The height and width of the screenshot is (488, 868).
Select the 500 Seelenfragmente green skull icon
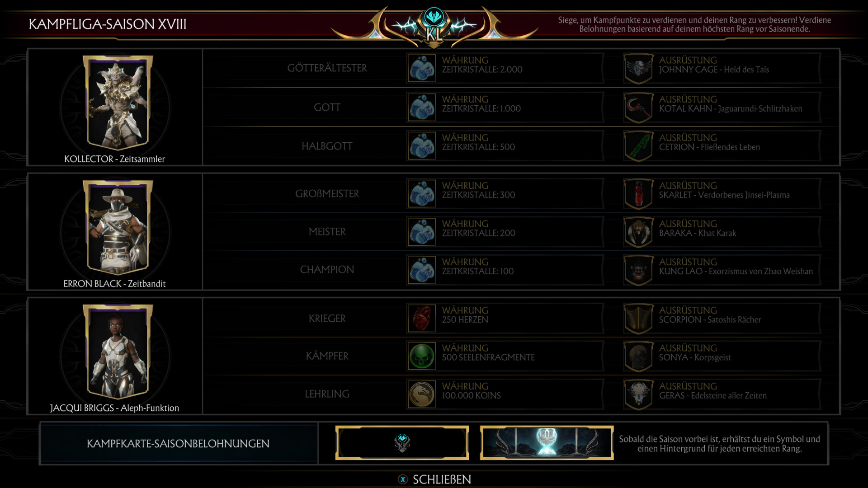coord(422,356)
